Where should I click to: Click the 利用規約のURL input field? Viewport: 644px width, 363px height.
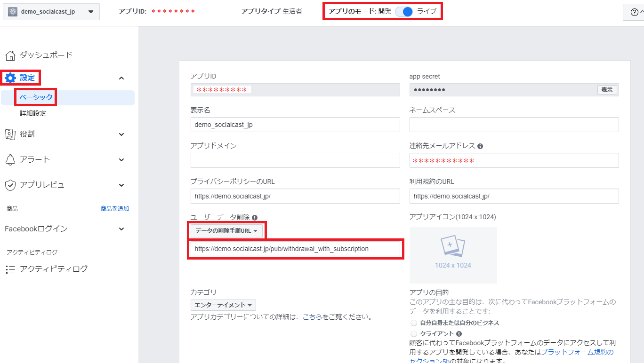tap(514, 196)
